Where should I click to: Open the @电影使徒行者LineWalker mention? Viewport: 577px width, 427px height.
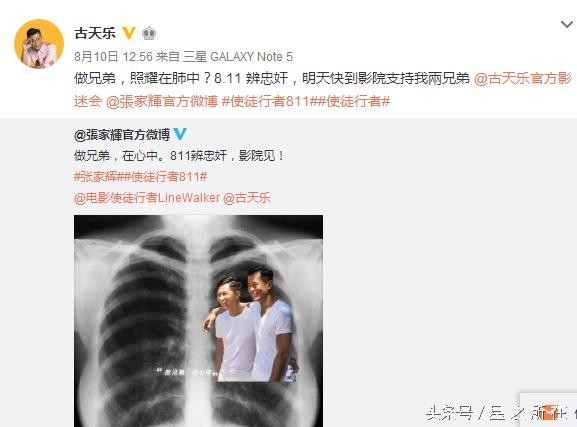(147, 198)
